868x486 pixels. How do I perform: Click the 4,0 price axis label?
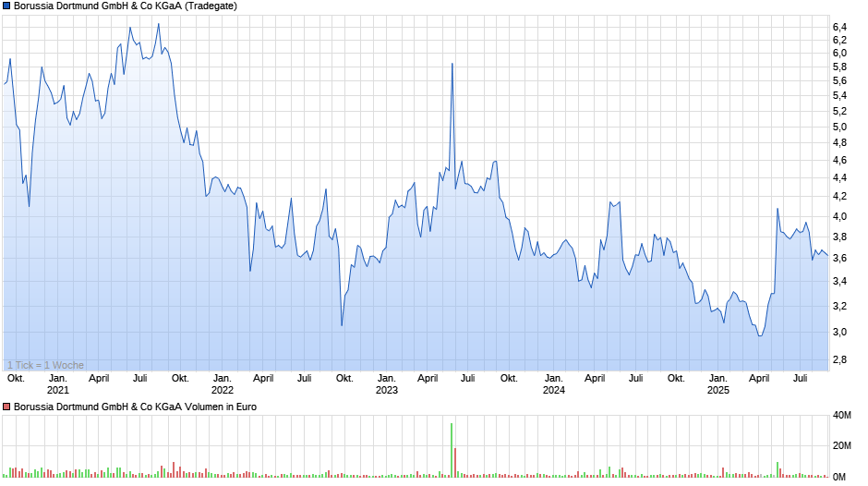[x=839, y=217]
